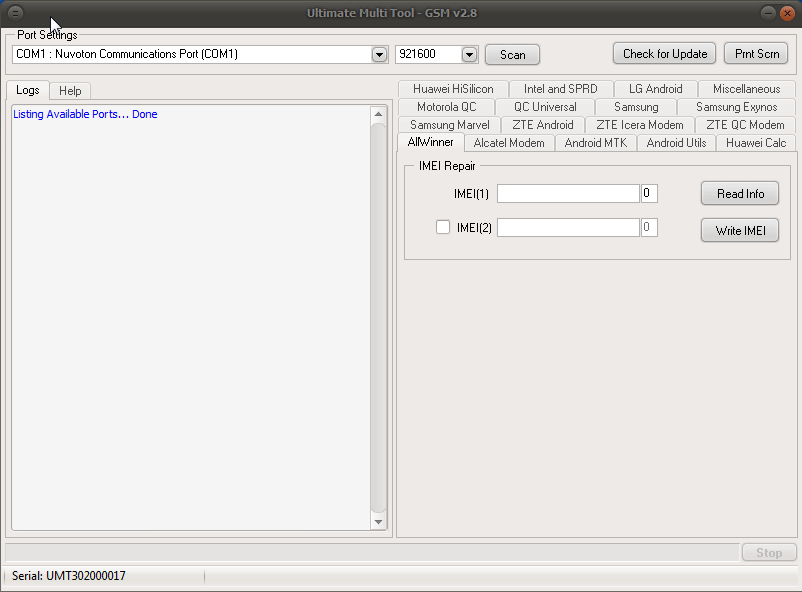Click the Write IMEI button
This screenshot has width=802, height=592.
point(740,230)
